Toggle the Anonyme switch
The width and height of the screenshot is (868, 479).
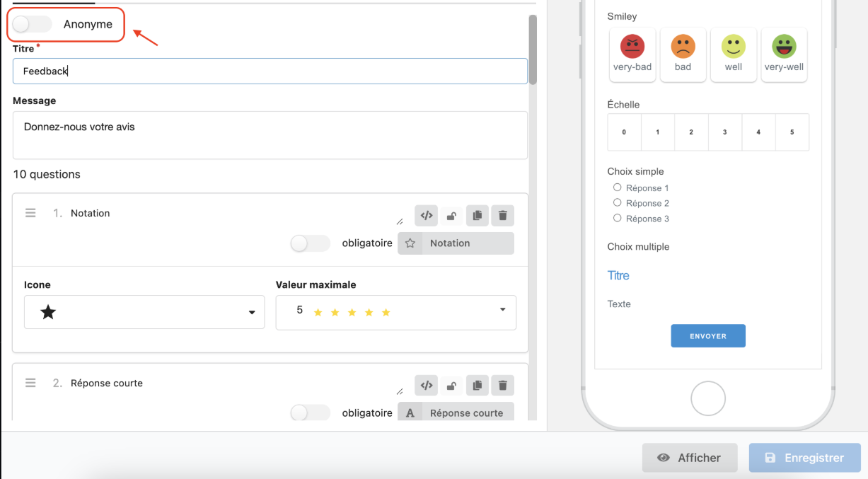pyautogui.click(x=32, y=24)
